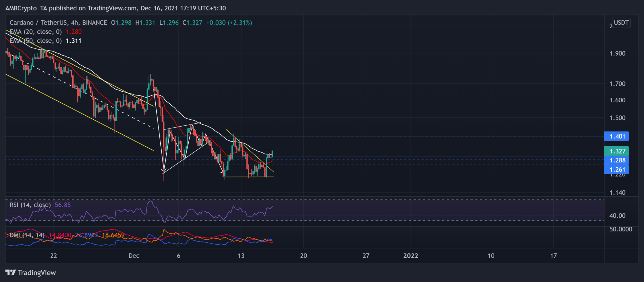Click the 1.500 price axis label
The height and width of the screenshot is (282, 644).
click(618, 118)
